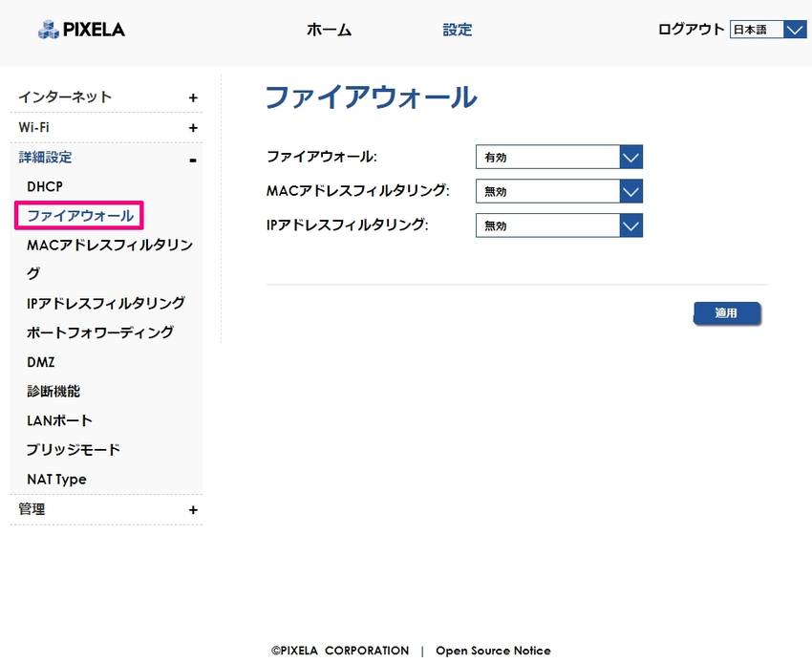Screen dimensions: 812x663
Task: Open the LANポート page
Action: 59,420
